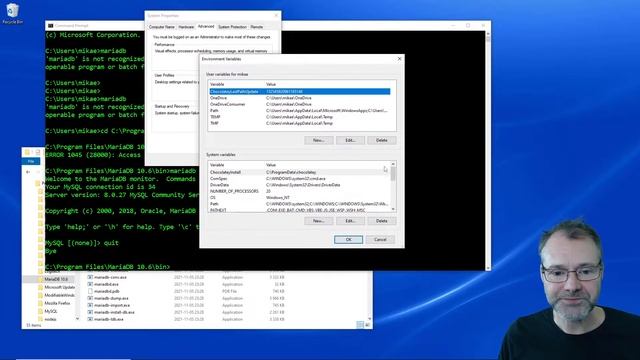Select the OneDrive user variable row
Screen dimensions: 640x360
coord(300,98)
